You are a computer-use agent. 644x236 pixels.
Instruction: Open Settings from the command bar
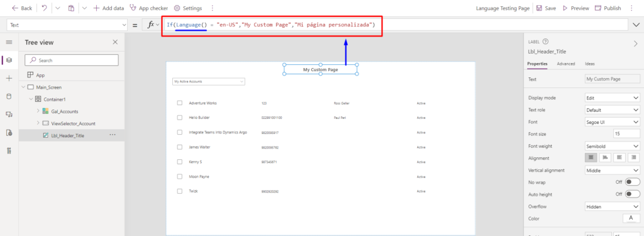[x=187, y=8]
